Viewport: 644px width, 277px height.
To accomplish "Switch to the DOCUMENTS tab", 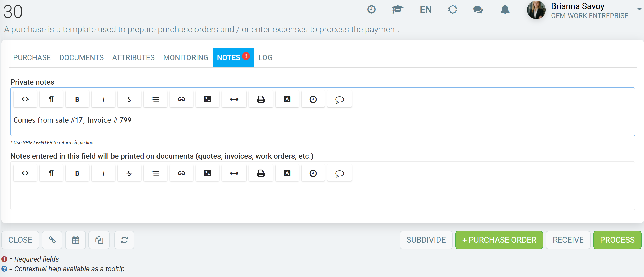I will [81, 57].
